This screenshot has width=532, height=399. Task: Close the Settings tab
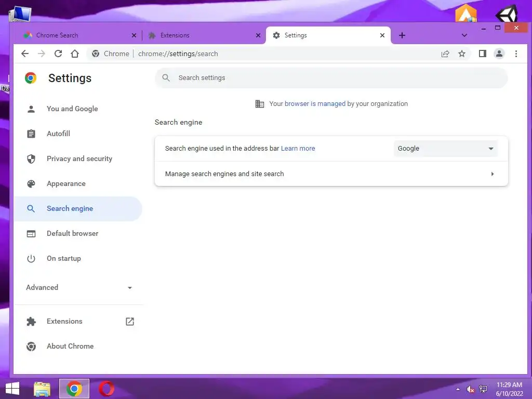point(382,35)
